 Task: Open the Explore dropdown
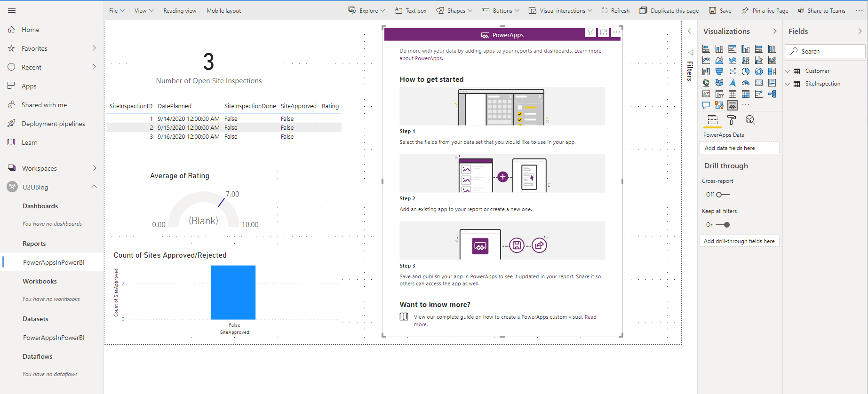pos(366,10)
